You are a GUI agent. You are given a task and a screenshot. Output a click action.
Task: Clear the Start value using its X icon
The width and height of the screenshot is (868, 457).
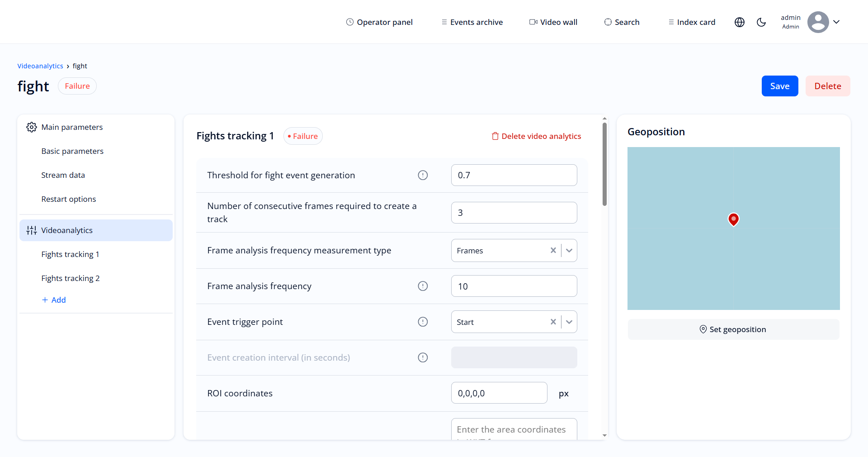(x=553, y=322)
